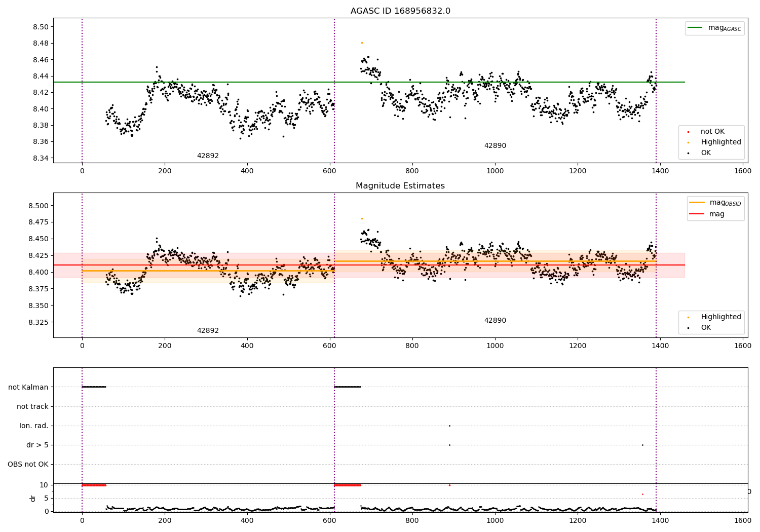Click the 1000 x-tick below the dr plot

pos(495,520)
